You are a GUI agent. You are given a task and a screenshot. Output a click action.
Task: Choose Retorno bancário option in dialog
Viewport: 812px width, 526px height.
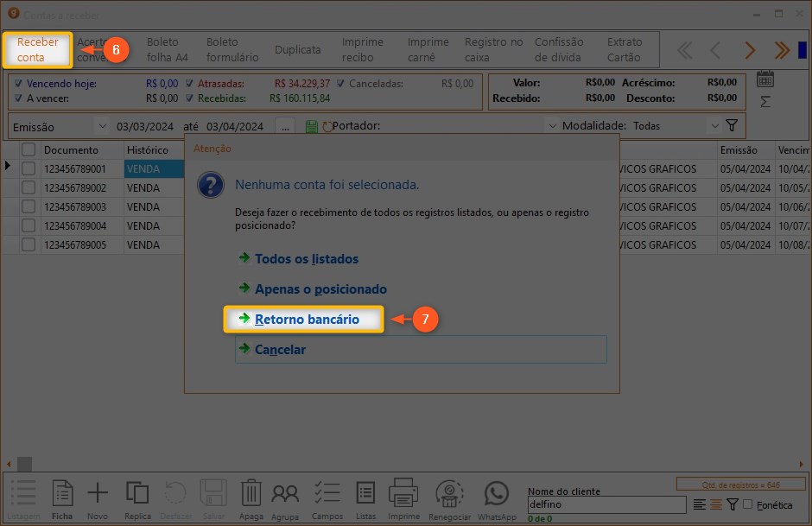click(x=306, y=320)
